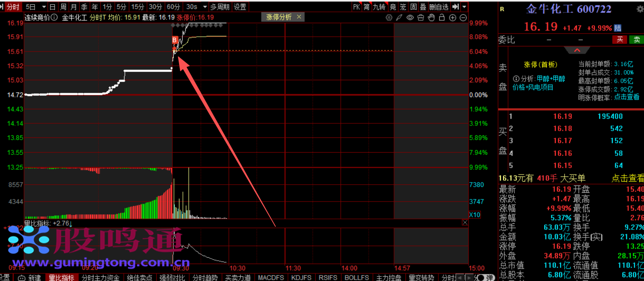Click the 点击查看 big-order link
The width and height of the screenshot is (644, 281).
point(628,178)
